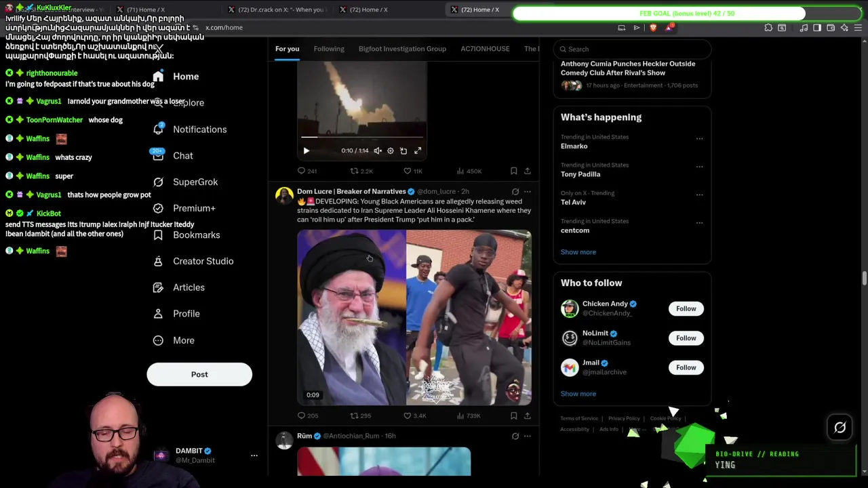Viewport: 868px width, 488px height.
Task: Reply to Dom Lucre post, 205 comments
Action: click(x=307, y=415)
